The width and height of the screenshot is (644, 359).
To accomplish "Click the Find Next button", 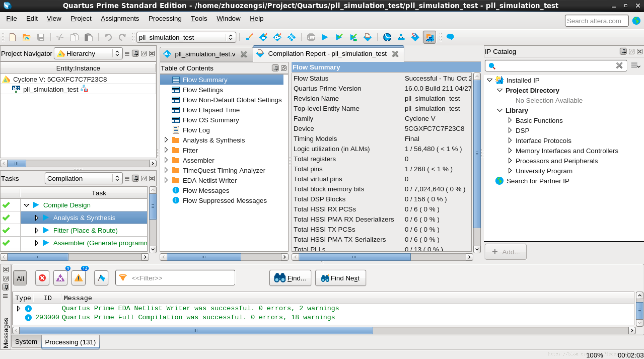I will 340,278.
